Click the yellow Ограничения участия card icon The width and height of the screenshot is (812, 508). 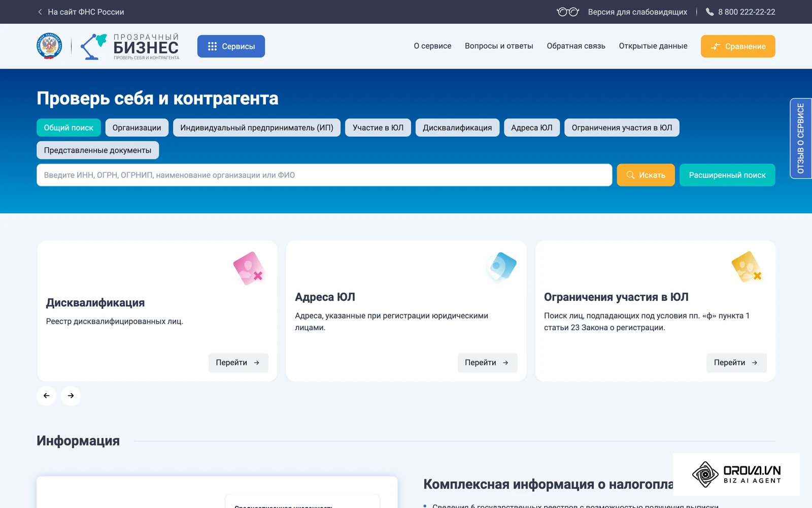tap(747, 266)
